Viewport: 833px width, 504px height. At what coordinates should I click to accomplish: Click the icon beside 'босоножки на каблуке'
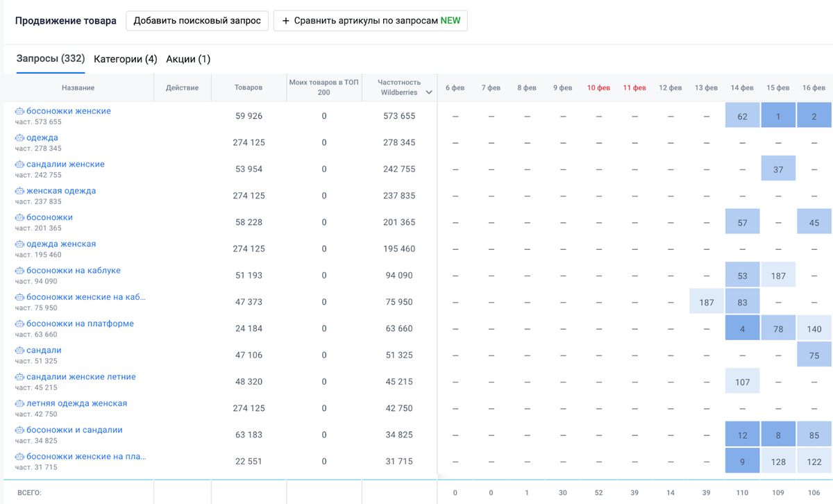pos(19,271)
